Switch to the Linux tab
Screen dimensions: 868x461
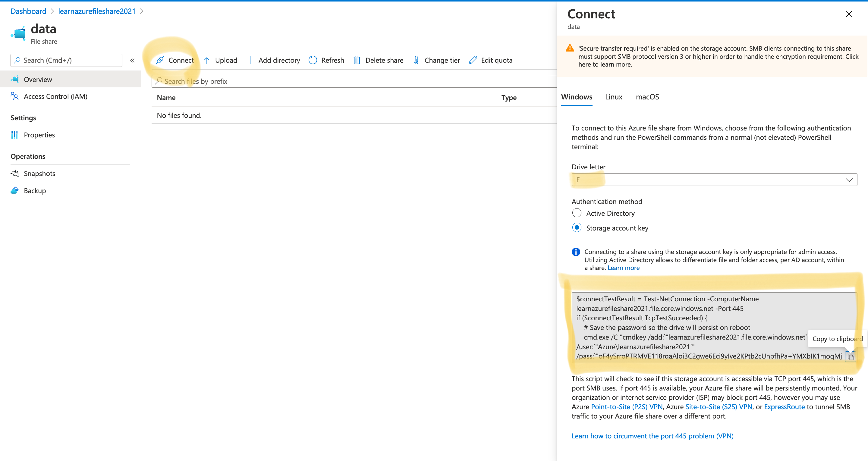[614, 97]
